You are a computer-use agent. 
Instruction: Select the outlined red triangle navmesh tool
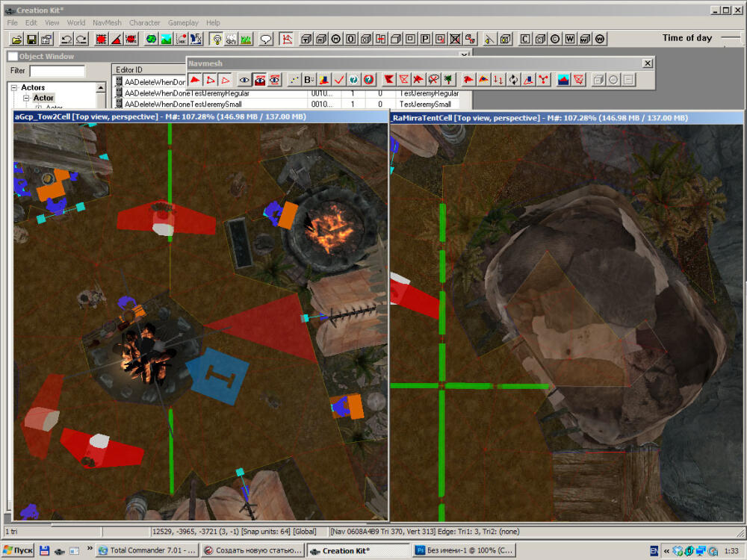[x=225, y=80]
